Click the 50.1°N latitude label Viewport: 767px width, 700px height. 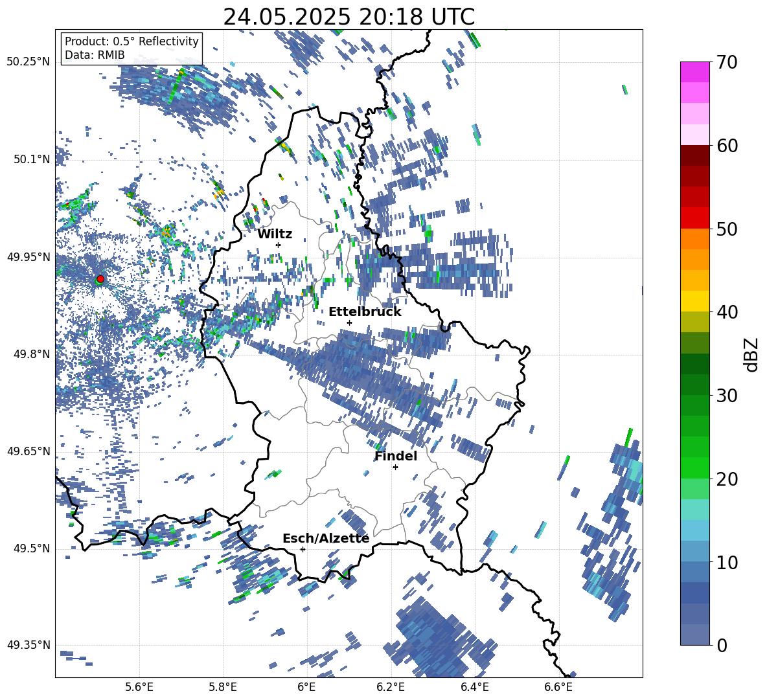point(32,159)
